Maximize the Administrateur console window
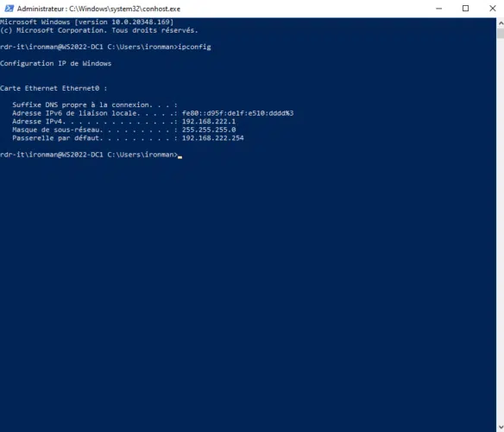Viewport: 504px width, 432px height. point(465,9)
